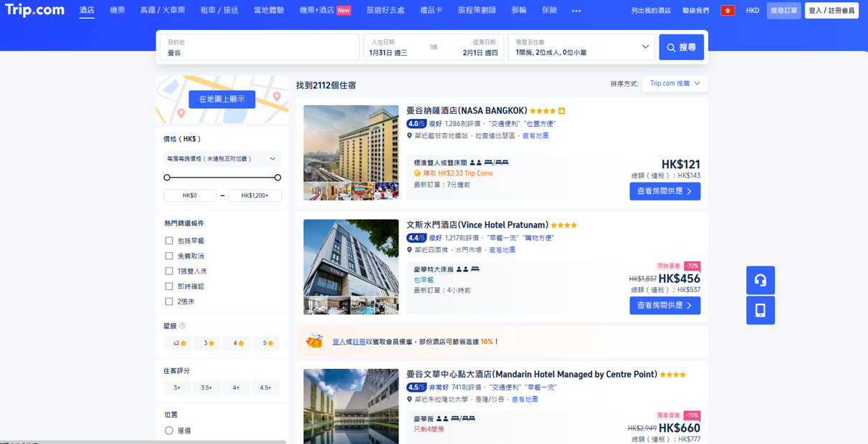Click Vince Hotel location pin icon
The height and width of the screenshot is (444, 868).
[409, 250]
